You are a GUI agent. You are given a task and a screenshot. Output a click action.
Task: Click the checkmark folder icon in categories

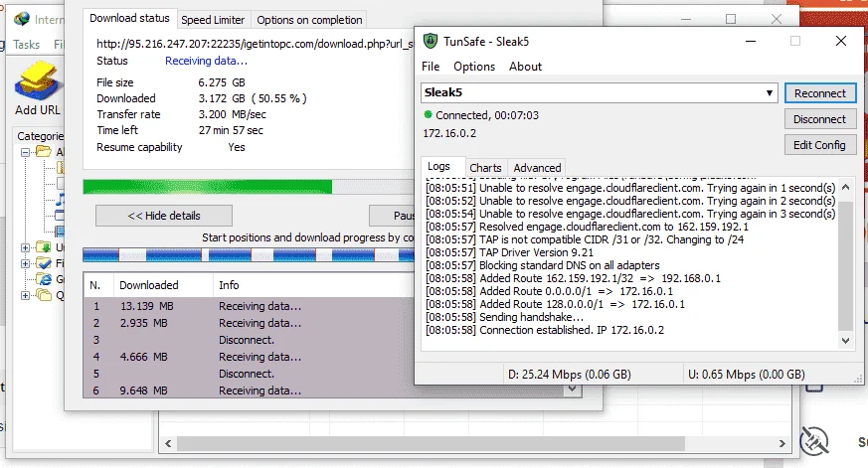click(43, 262)
